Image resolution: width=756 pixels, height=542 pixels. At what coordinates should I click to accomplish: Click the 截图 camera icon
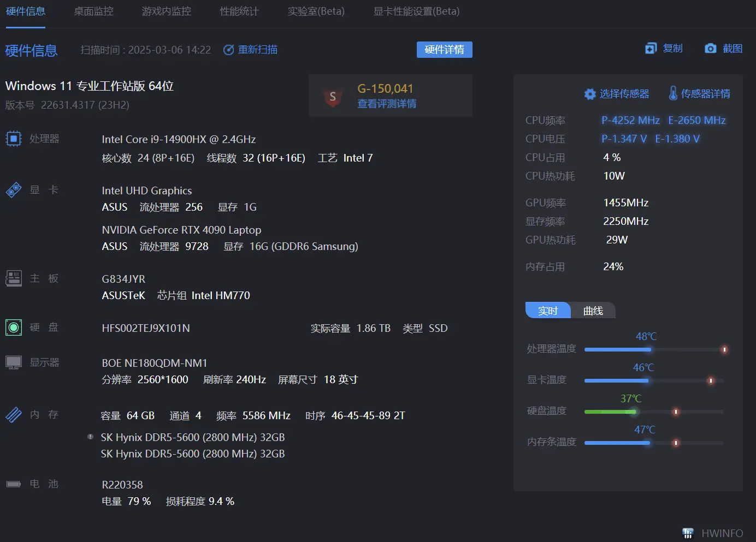point(711,49)
